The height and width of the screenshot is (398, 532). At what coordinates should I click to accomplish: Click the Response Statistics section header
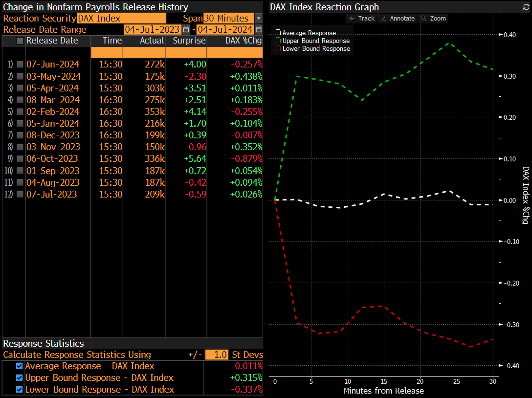(44, 343)
